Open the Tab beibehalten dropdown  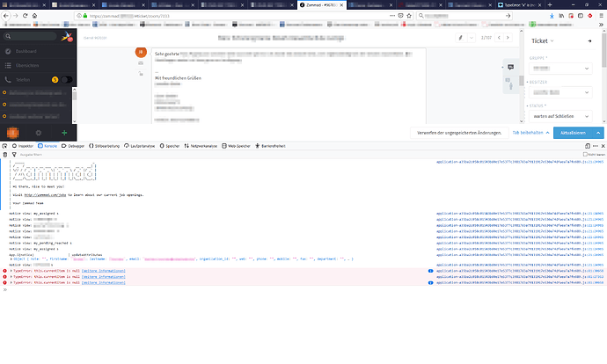pos(530,133)
